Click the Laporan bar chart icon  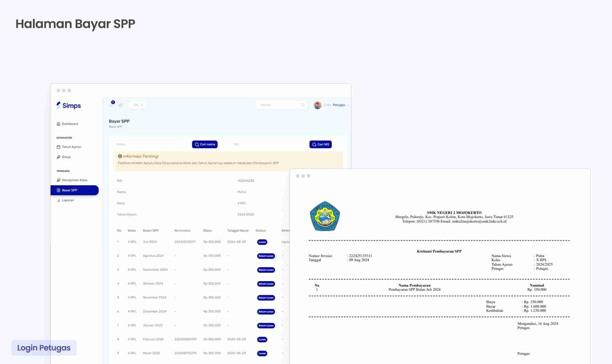point(58,200)
